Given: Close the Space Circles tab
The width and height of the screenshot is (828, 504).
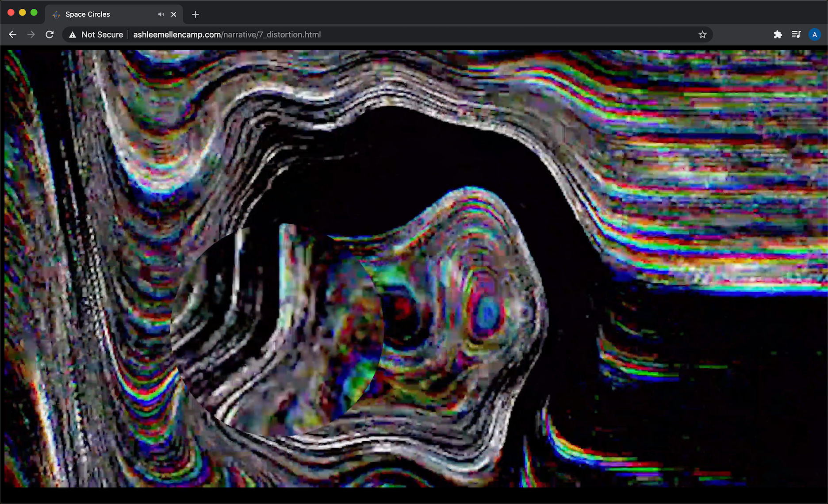Looking at the screenshot, I should pos(174,14).
